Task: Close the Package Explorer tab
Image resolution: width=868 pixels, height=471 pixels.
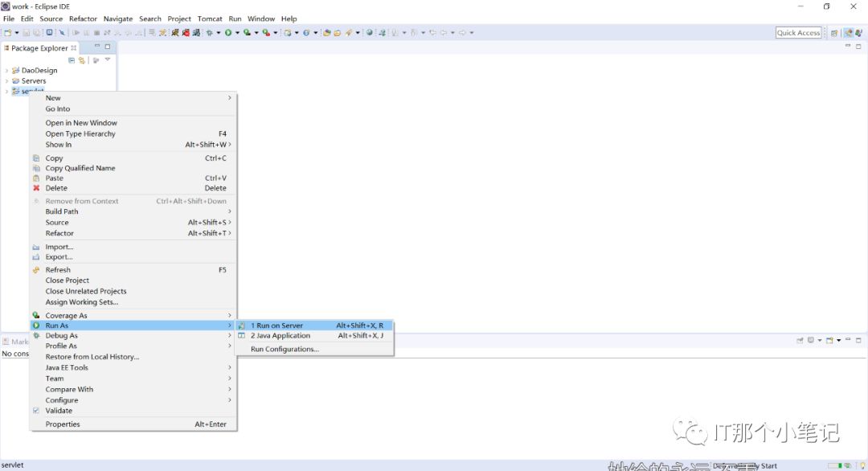Action: 74,48
